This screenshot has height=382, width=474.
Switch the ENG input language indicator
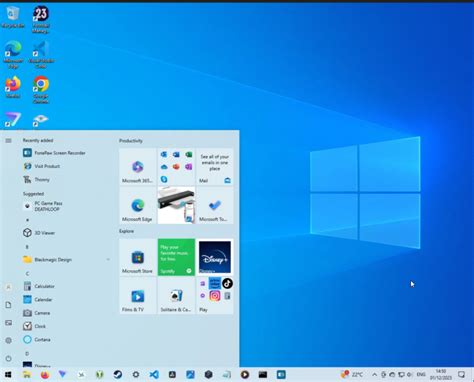click(x=421, y=375)
